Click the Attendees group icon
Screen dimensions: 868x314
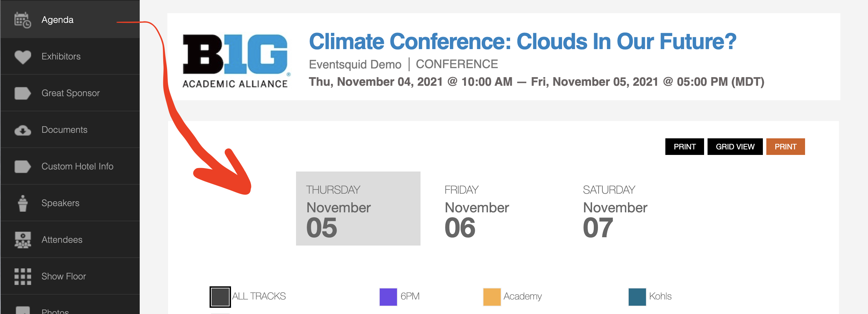(22, 240)
